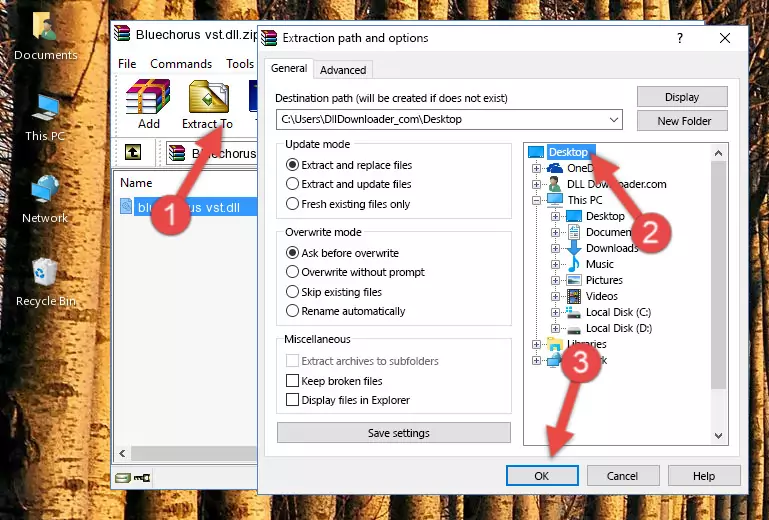Expand Local Disk (C:) tree node
Screen dimensions: 769x520
[555, 312]
